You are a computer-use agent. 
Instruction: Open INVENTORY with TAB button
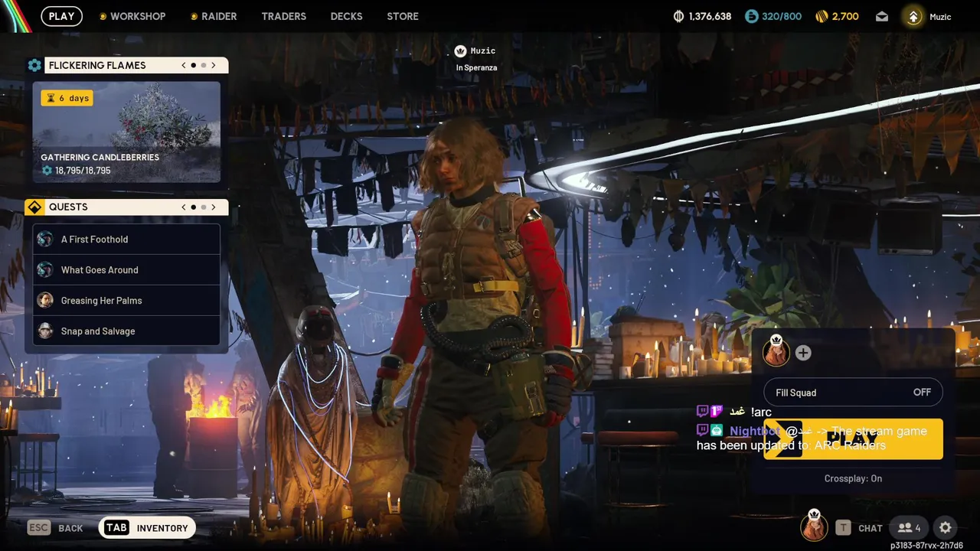(x=147, y=528)
